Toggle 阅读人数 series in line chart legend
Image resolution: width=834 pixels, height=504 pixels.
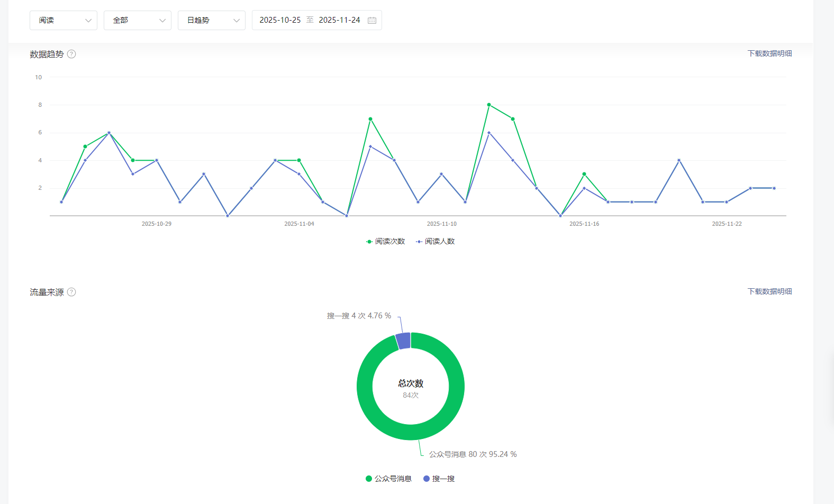pyautogui.click(x=436, y=241)
